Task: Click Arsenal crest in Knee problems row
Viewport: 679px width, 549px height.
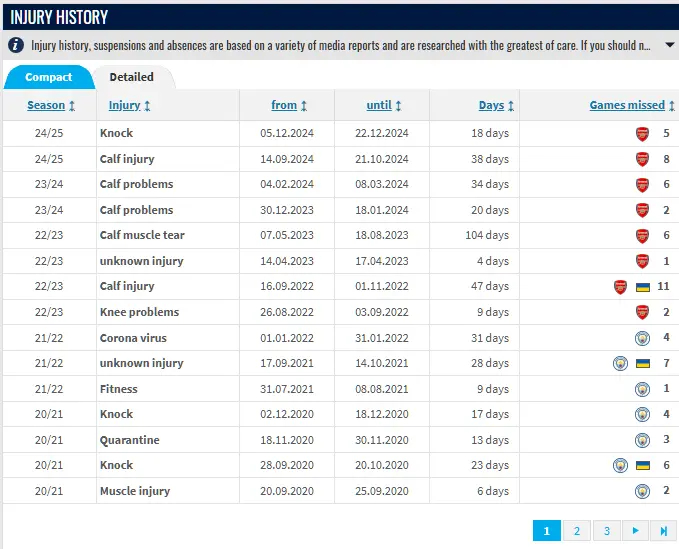Action: pyautogui.click(x=643, y=312)
